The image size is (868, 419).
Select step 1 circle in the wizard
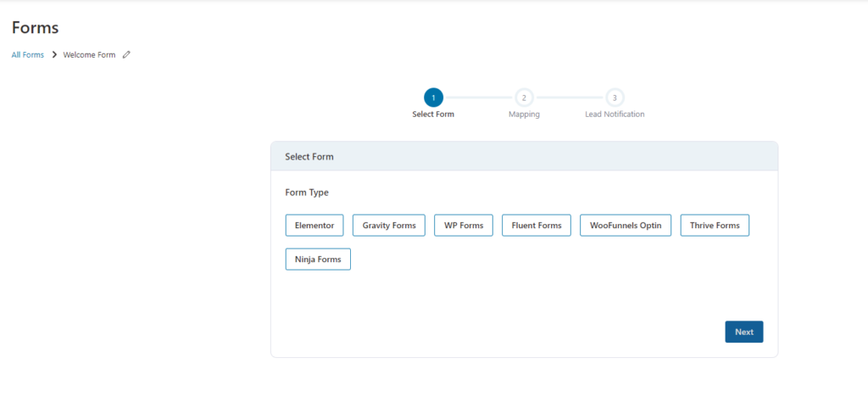(x=433, y=98)
